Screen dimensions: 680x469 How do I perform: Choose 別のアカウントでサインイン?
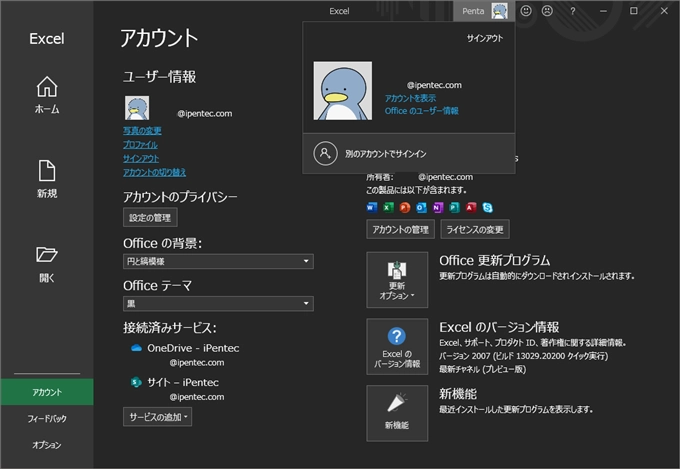pos(409,154)
